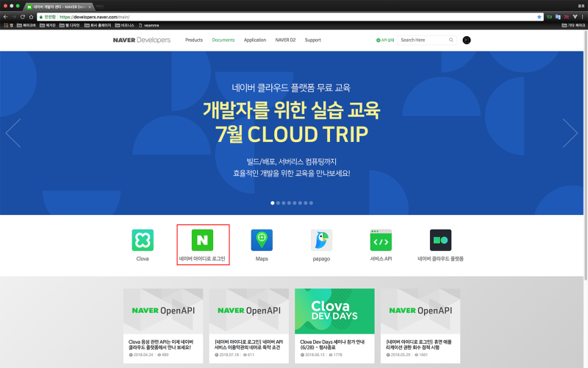Open the Chrome three-dot menu
The width and height of the screenshot is (588, 368).
pyautogui.click(x=582, y=17)
